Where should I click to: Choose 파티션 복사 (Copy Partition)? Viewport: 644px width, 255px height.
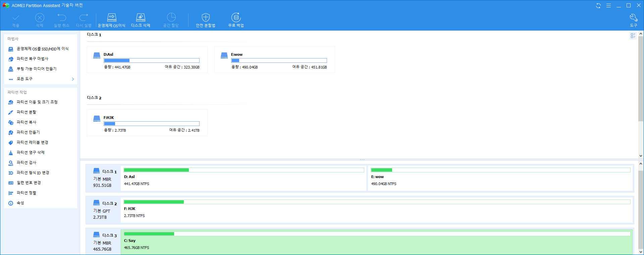click(40, 122)
